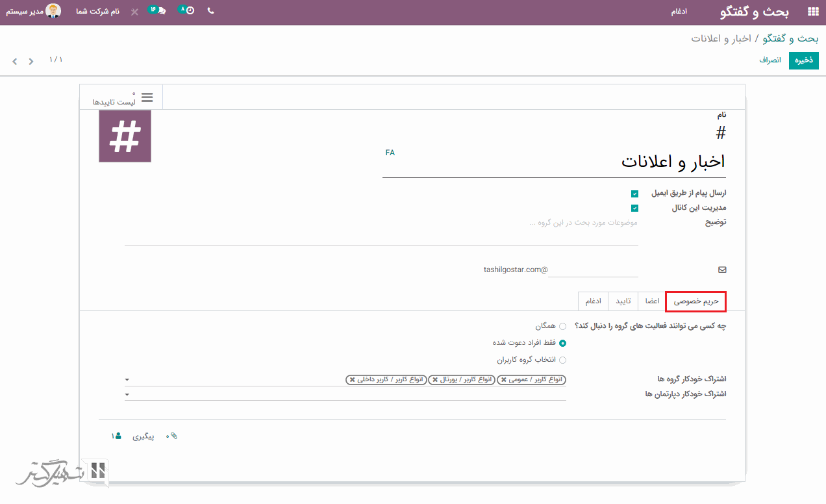
Task: Click the FA translate button
Action: coord(390,153)
